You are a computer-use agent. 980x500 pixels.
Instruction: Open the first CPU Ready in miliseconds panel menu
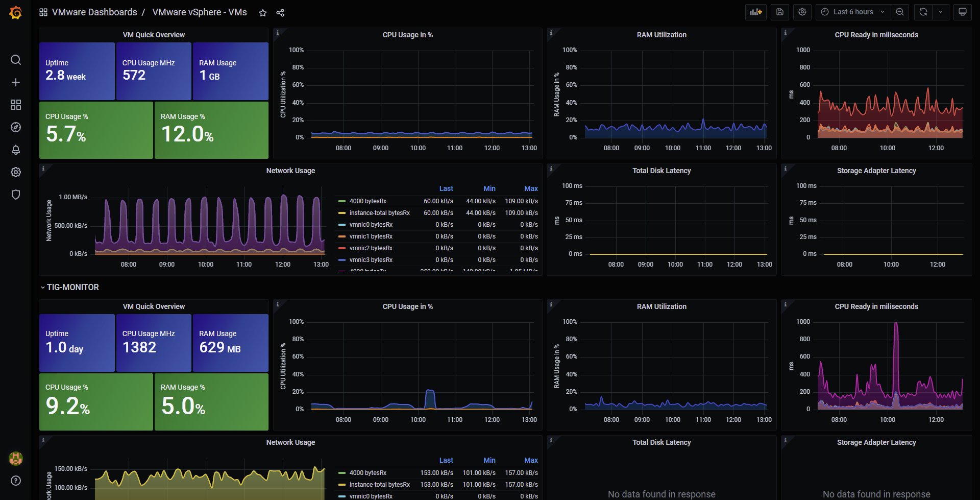pyautogui.click(x=876, y=35)
